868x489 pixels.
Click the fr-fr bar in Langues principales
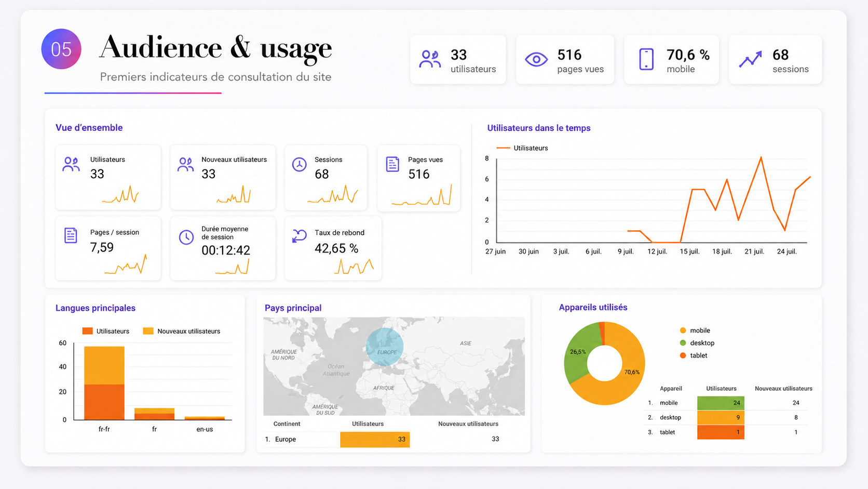pyautogui.click(x=104, y=383)
